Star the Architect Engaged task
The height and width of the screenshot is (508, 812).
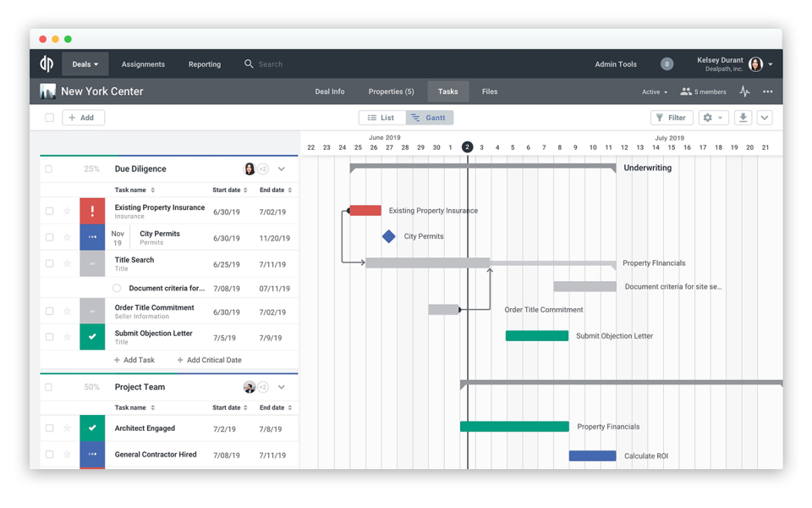click(67, 428)
